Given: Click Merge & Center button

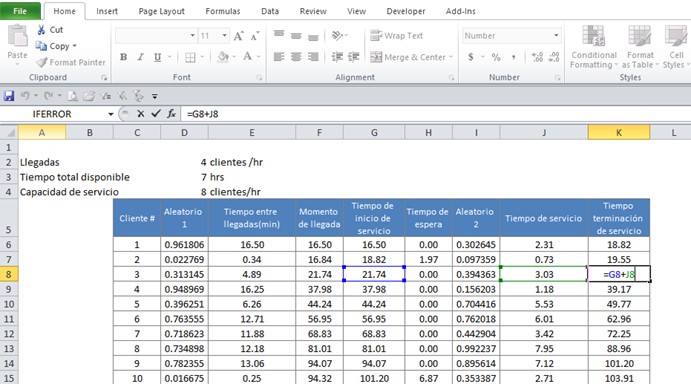Looking at the screenshot, I should tap(408, 57).
